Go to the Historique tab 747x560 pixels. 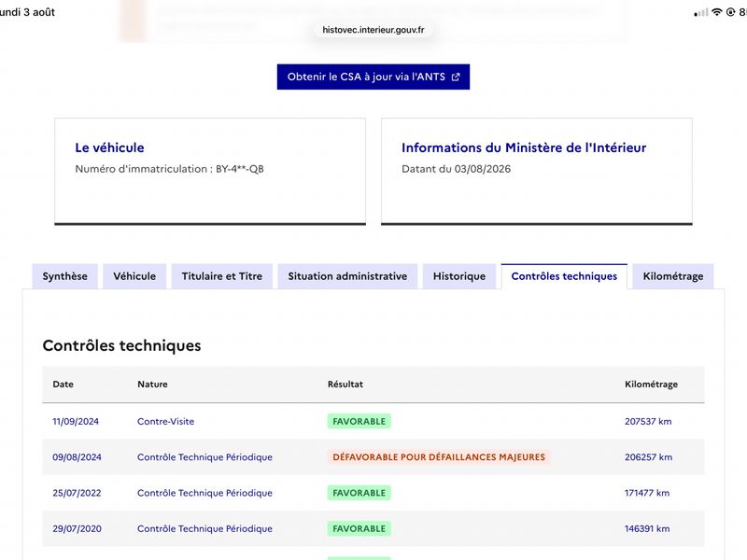point(459,276)
